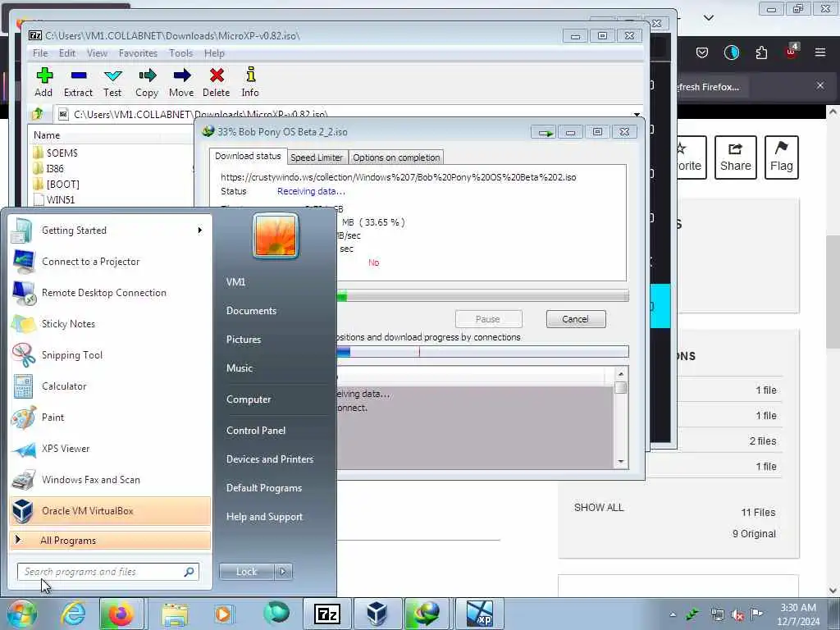840x630 pixels.
Task: Expand the shutdown options arrow
Action: (x=283, y=572)
